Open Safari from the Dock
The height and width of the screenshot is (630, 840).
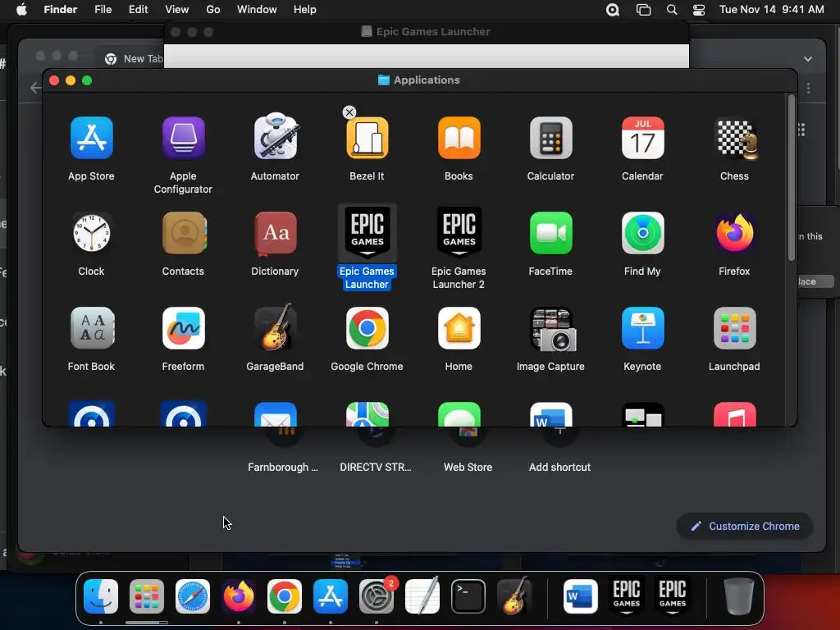click(x=193, y=596)
